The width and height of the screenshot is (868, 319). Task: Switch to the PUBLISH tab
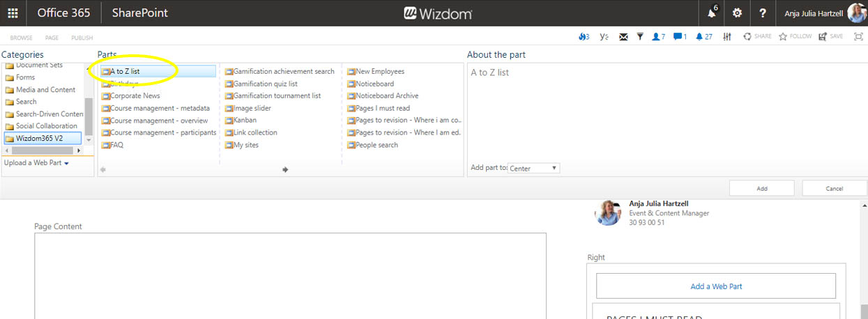[x=82, y=38]
